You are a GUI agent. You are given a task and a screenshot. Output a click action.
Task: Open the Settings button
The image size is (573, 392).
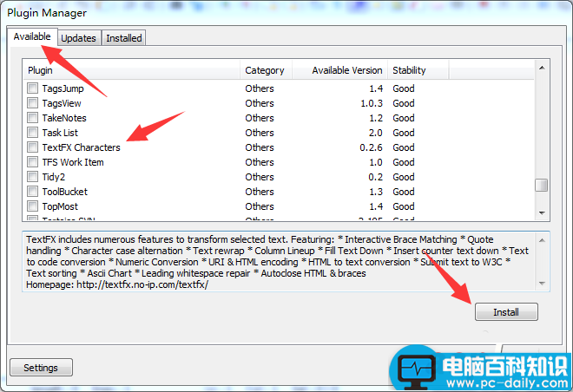(41, 368)
